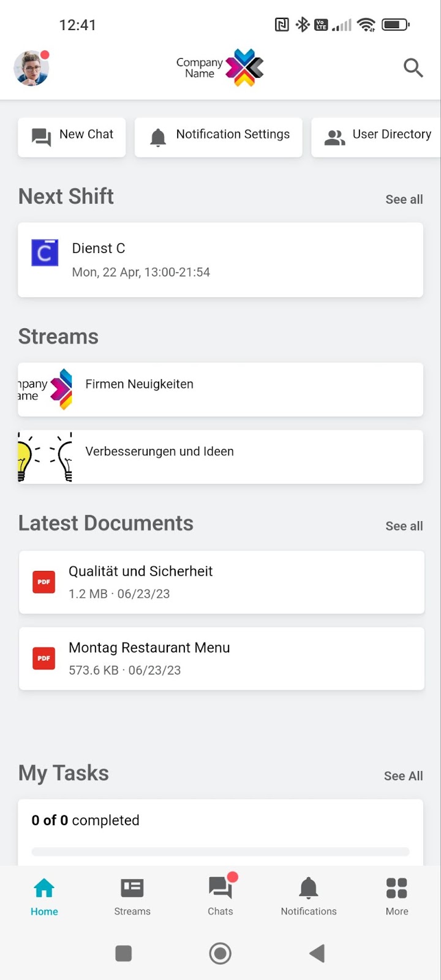The image size is (441, 980).
Task: Open the user profile avatar
Action: (31, 68)
